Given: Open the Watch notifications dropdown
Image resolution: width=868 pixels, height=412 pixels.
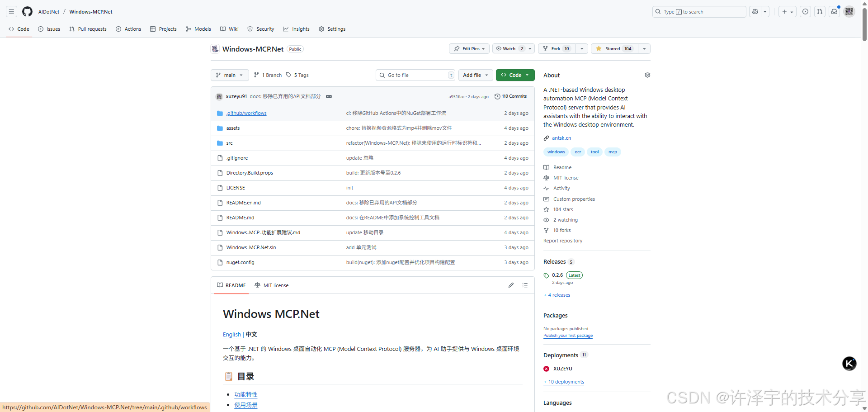Looking at the screenshot, I should 514,49.
